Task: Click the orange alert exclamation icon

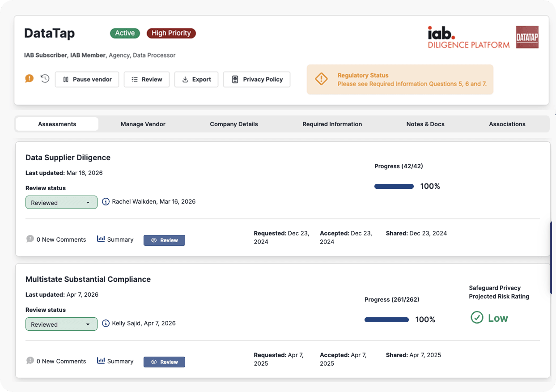Action: 30,79
